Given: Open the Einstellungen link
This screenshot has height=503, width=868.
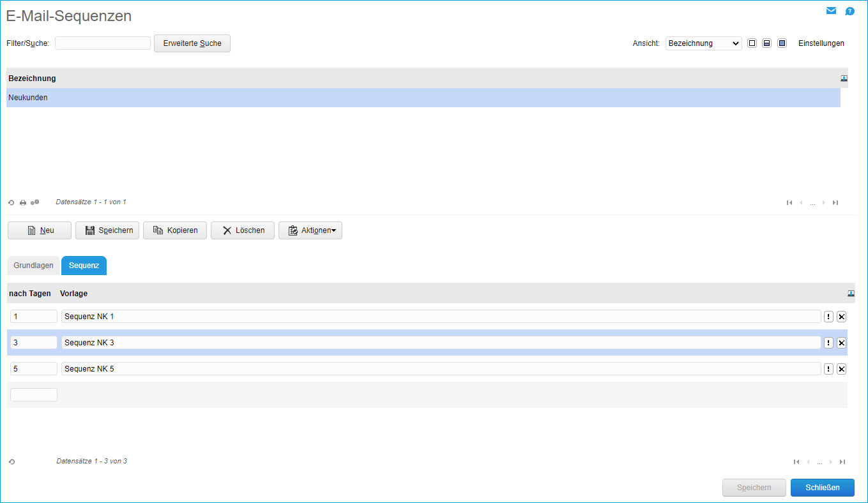Looking at the screenshot, I should [821, 43].
